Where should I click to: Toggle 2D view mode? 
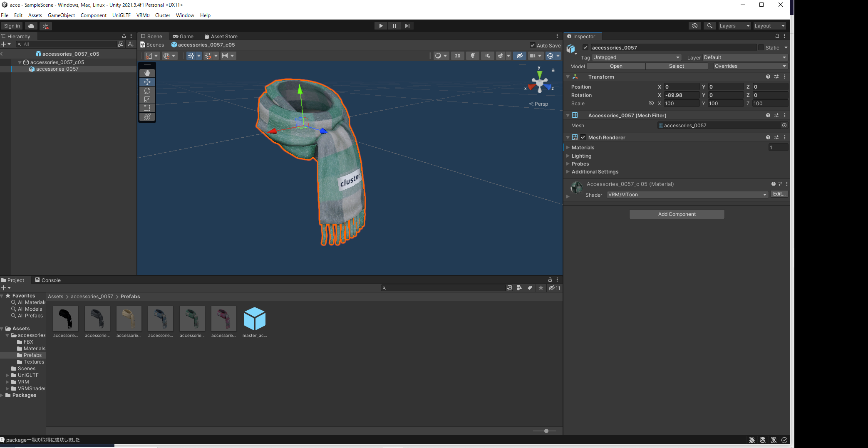coord(458,56)
